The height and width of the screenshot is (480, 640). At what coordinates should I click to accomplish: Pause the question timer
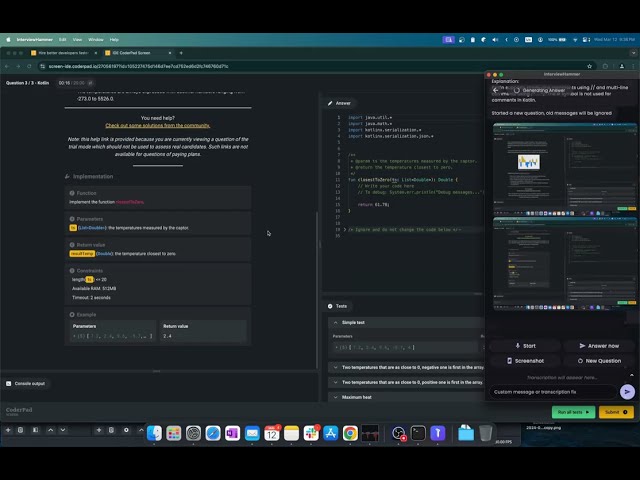tap(90, 83)
